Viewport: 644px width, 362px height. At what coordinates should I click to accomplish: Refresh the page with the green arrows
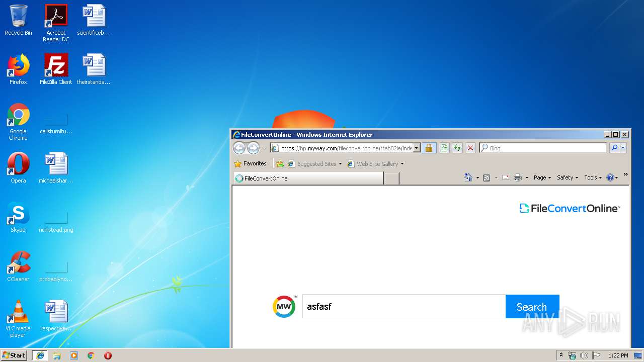pos(457,148)
